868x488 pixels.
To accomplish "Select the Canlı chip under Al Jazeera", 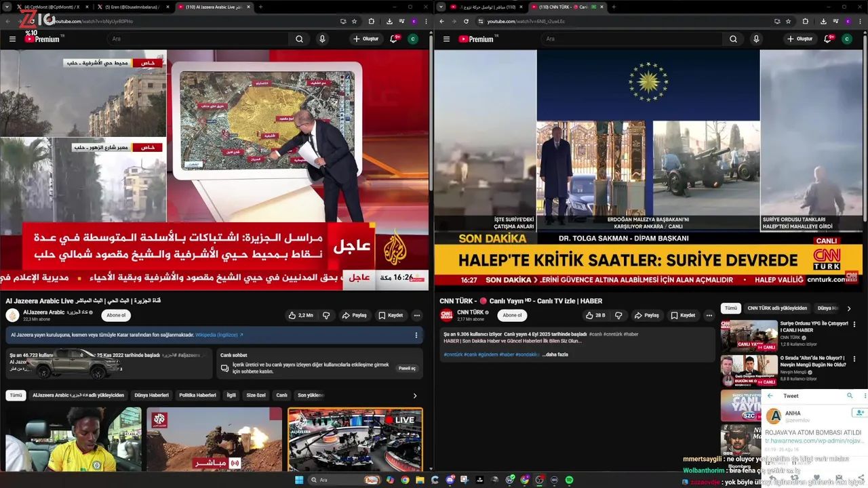I will point(281,395).
